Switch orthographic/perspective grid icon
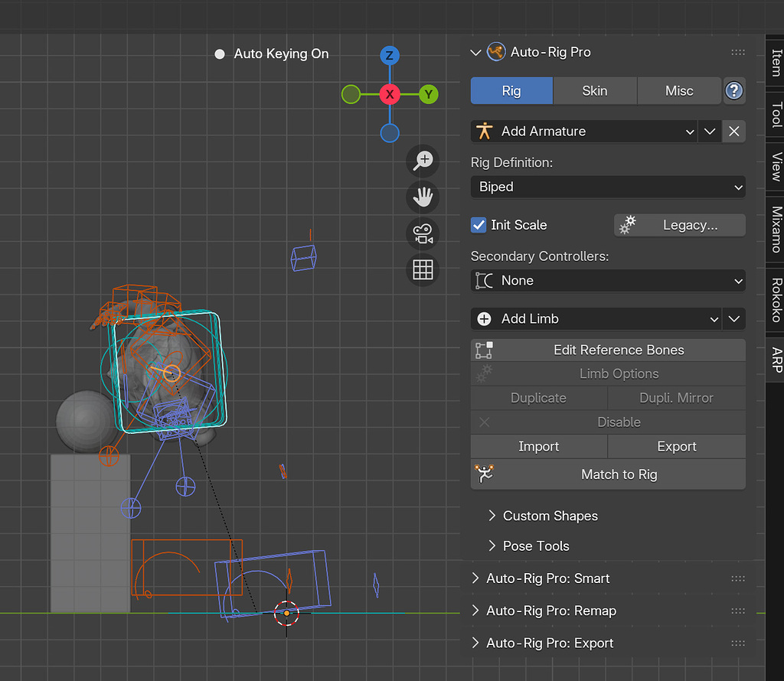 tap(423, 270)
